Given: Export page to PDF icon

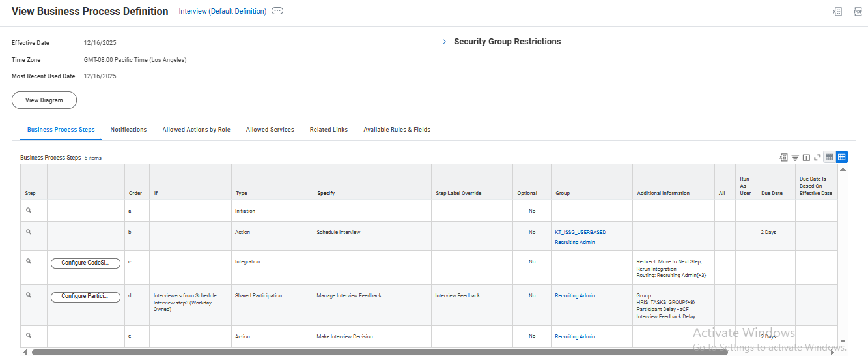Looking at the screenshot, I should click(x=858, y=12).
